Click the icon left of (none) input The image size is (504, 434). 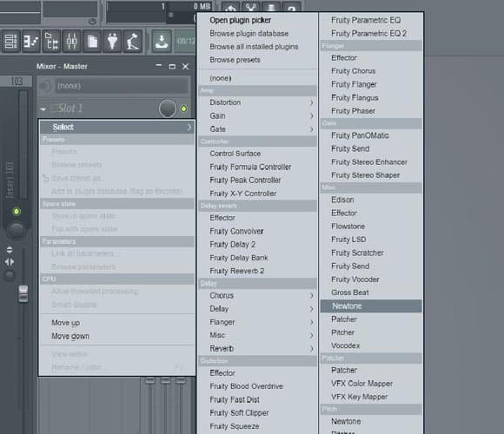[45, 86]
